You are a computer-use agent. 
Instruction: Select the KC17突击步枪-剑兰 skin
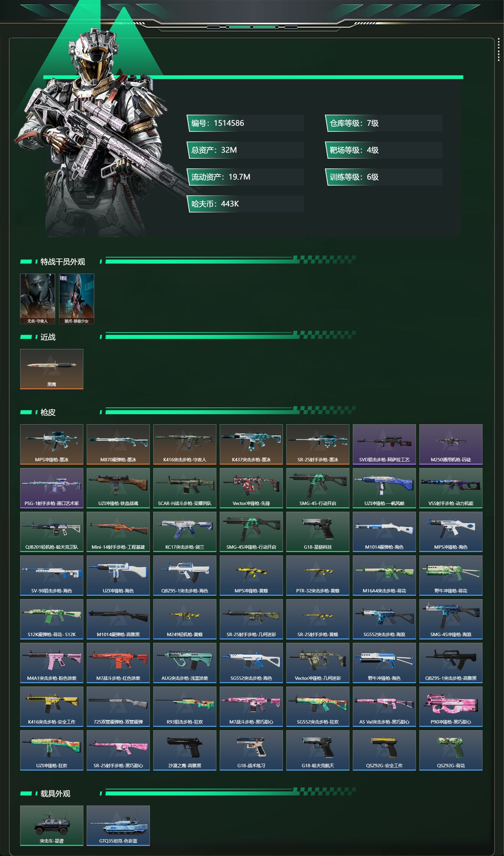coord(185,532)
